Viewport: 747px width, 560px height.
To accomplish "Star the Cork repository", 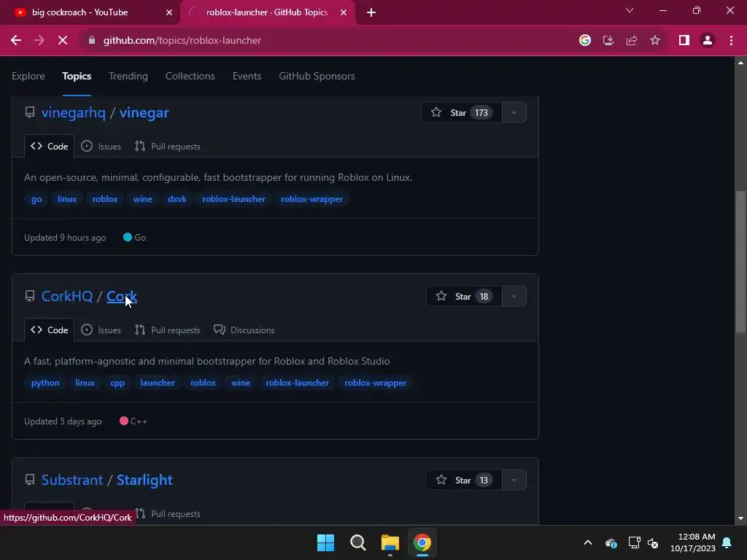I will pyautogui.click(x=464, y=297).
